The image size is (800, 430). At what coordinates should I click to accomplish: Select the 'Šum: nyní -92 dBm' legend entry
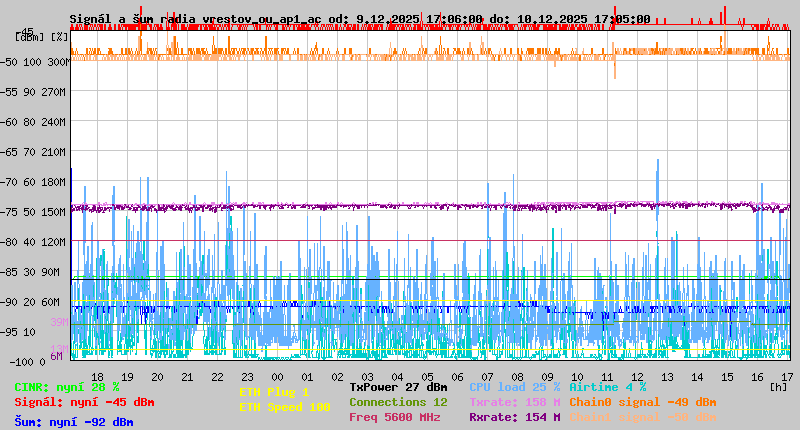tap(74, 422)
